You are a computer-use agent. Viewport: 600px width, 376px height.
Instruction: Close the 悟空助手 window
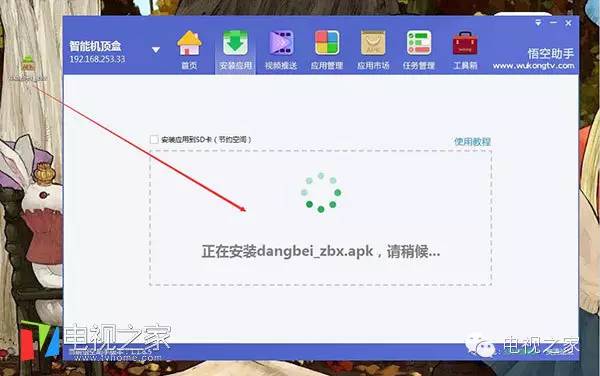click(568, 23)
